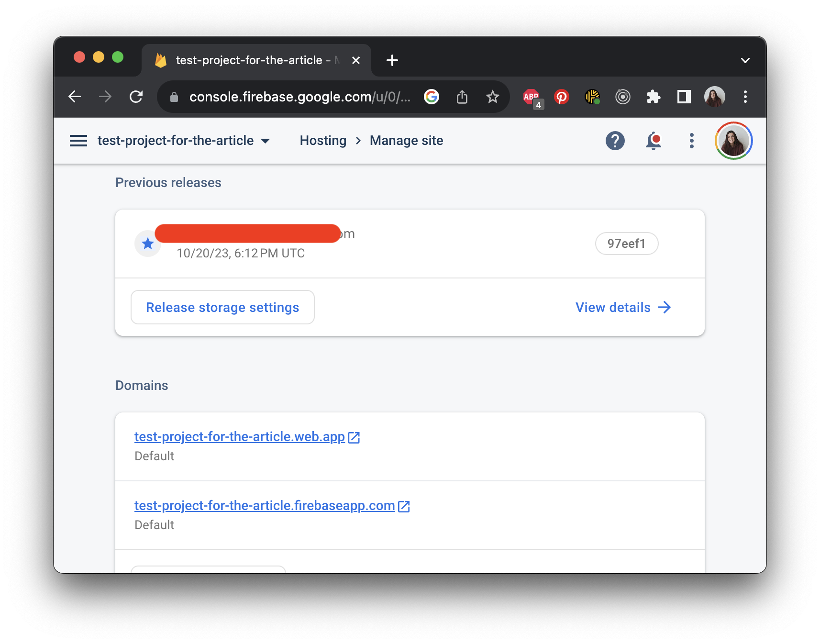This screenshot has width=820, height=644.
Task: Open View details for the release
Action: [x=623, y=307]
